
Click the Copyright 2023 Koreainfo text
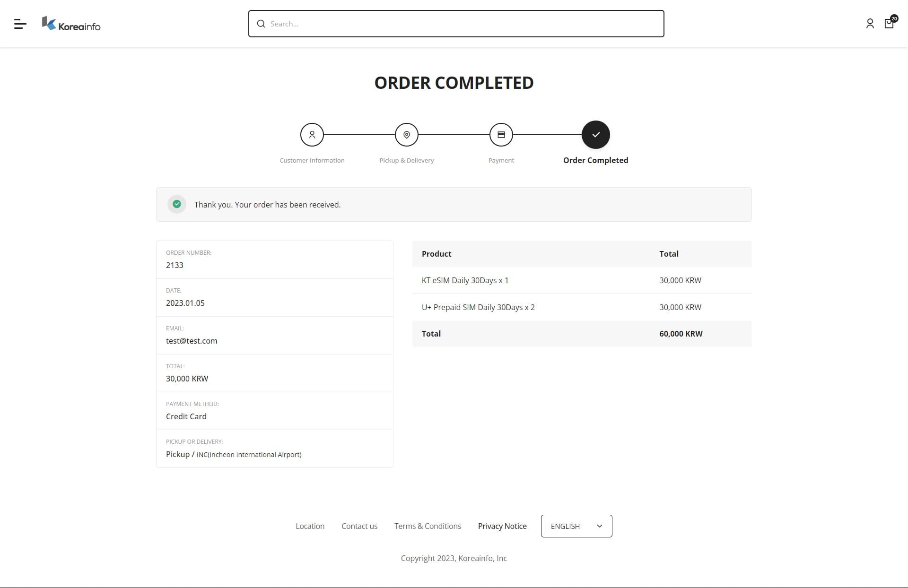[454, 558]
